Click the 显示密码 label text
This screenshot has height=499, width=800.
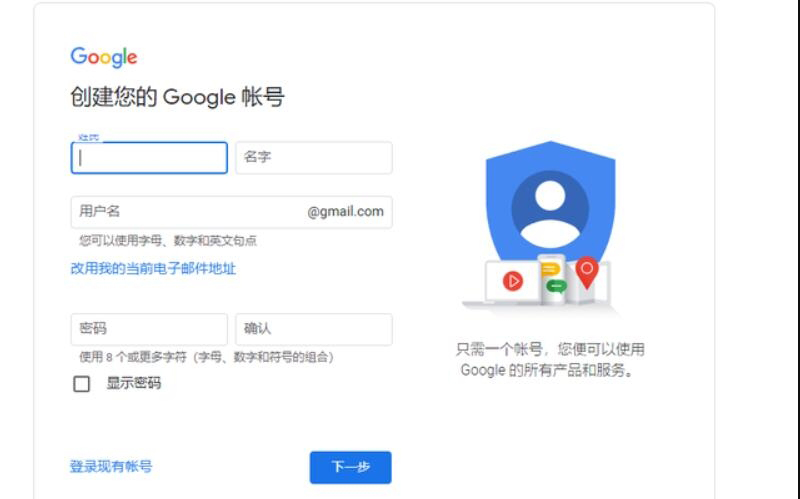134,383
